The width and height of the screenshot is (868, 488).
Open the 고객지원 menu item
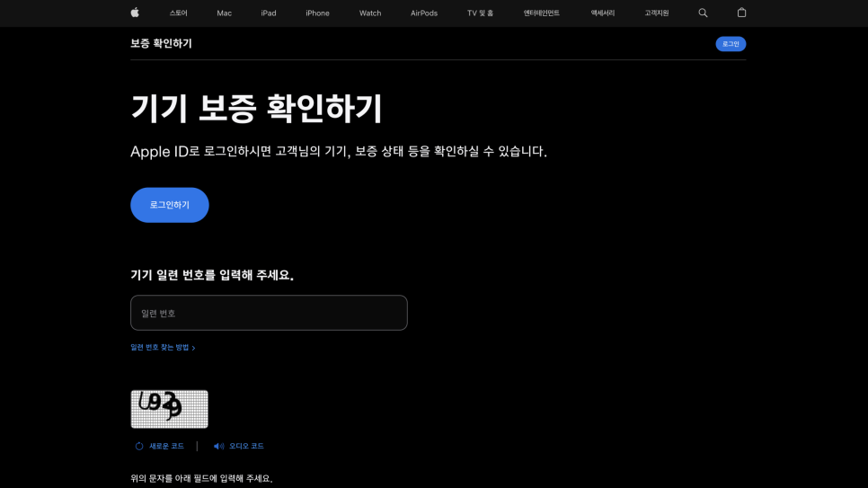tap(657, 13)
